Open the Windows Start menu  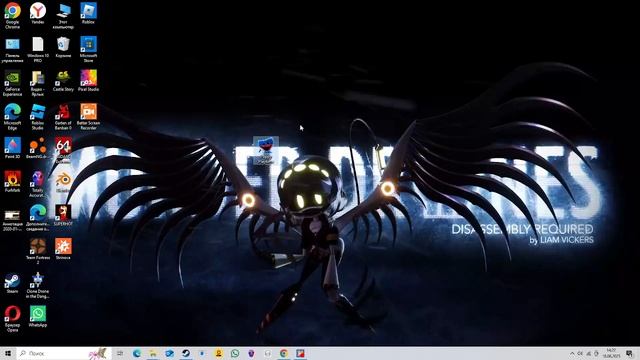pyautogui.click(x=8, y=353)
